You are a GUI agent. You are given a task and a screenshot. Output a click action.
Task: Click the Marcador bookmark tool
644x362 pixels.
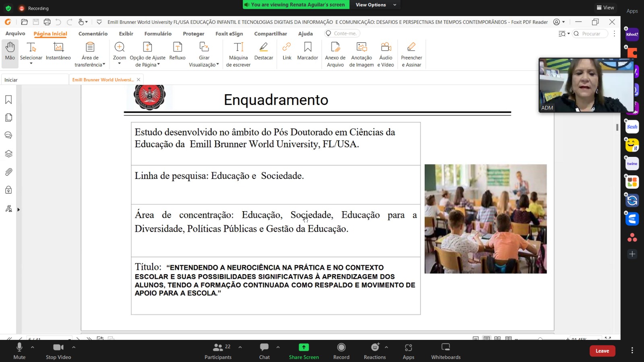tap(308, 51)
